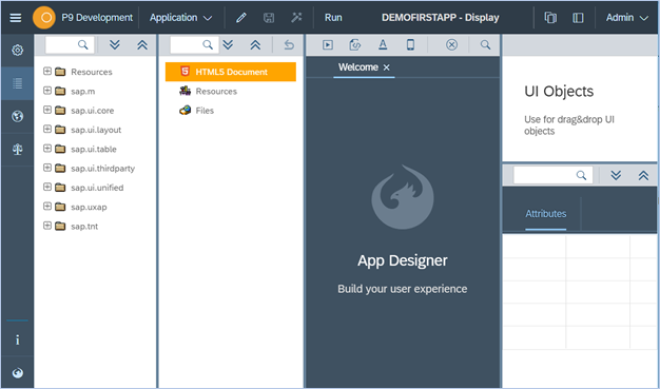The height and width of the screenshot is (389, 660).
Task: Select the HTML5 Document node
Action: click(x=231, y=72)
